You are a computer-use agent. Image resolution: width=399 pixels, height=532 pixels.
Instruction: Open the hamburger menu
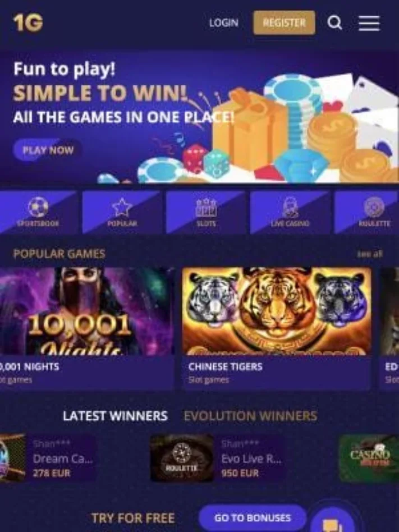tap(369, 23)
